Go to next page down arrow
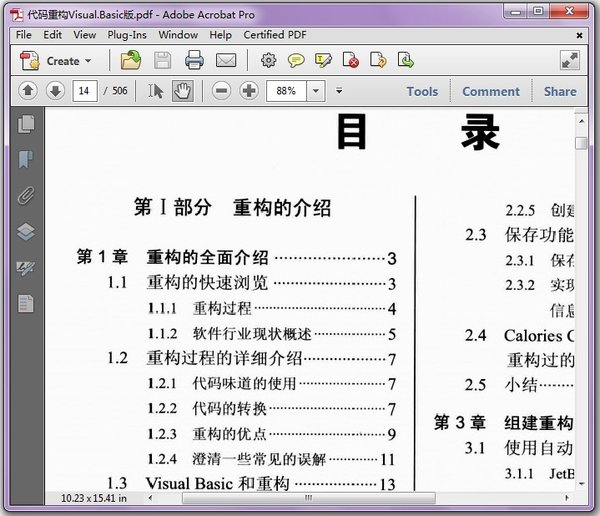600x516 pixels. pyautogui.click(x=55, y=91)
